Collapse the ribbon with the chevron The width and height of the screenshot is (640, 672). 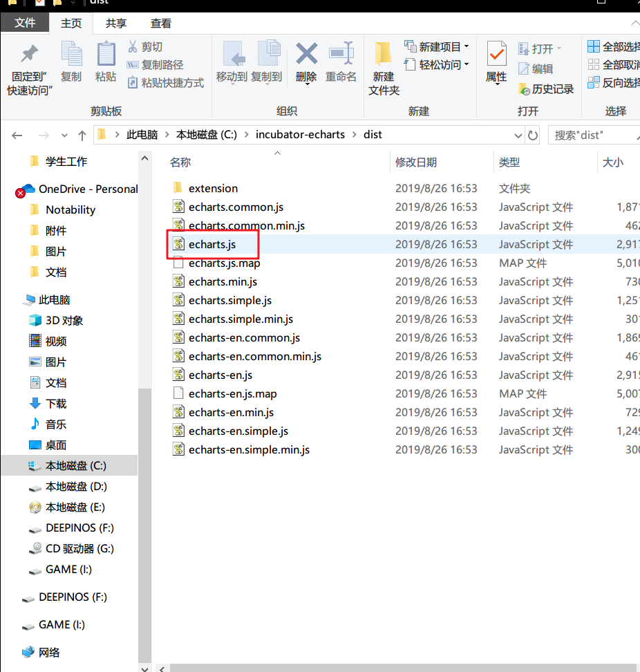(x=635, y=23)
